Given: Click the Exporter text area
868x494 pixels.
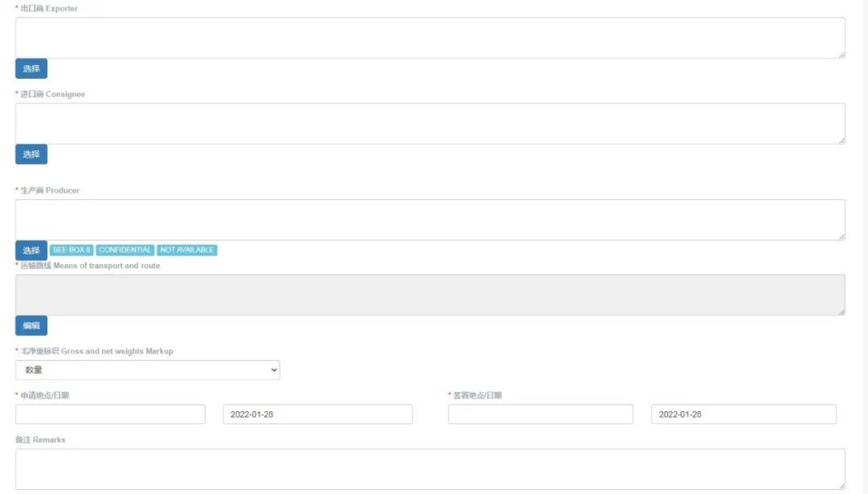Looking at the screenshot, I should (430, 38).
